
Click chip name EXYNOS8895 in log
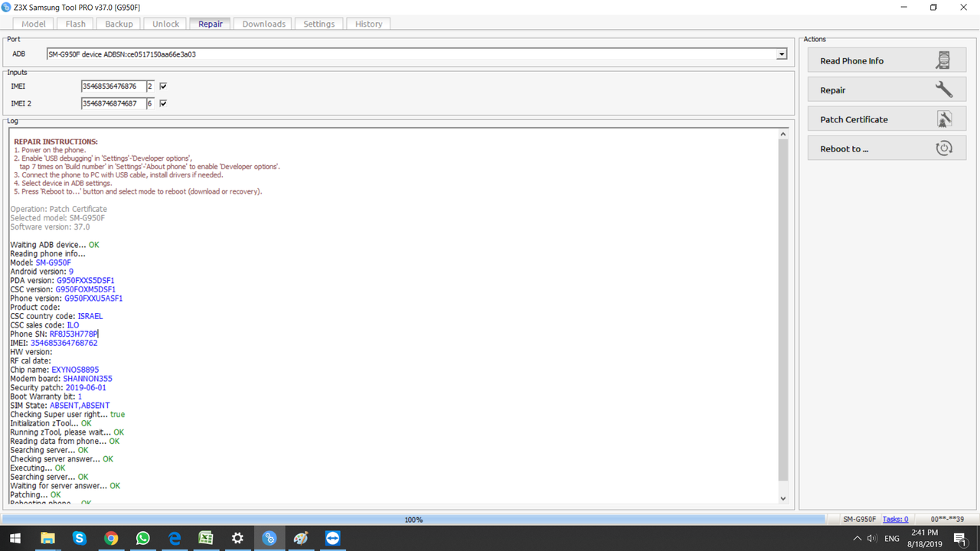pyautogui.click(x=75, y=370)
